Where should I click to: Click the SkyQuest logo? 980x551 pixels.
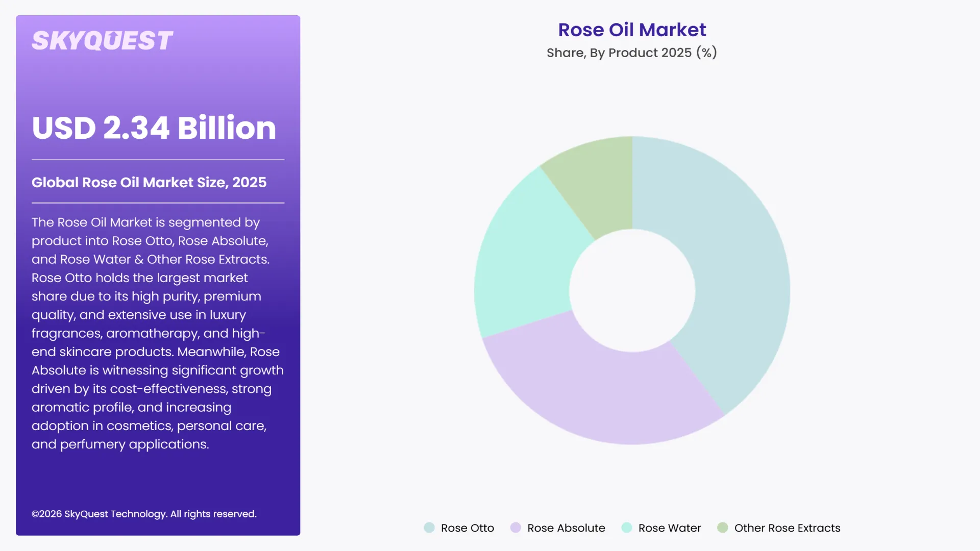pos(102,41)
